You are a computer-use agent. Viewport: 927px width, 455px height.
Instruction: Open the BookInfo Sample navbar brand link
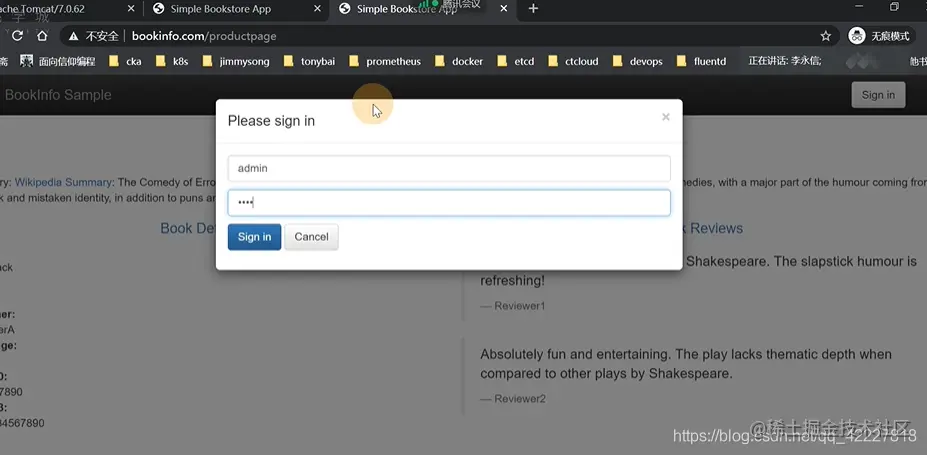58,95
